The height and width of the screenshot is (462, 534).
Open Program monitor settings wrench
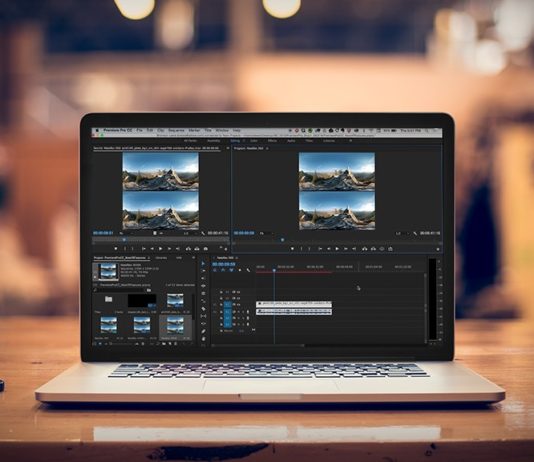click(x=415, y=234)
